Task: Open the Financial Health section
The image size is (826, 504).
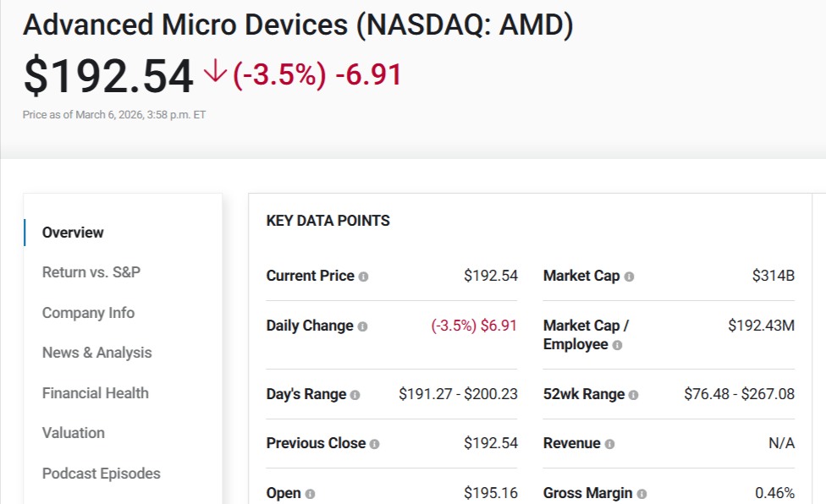Action: click(95, 392)
